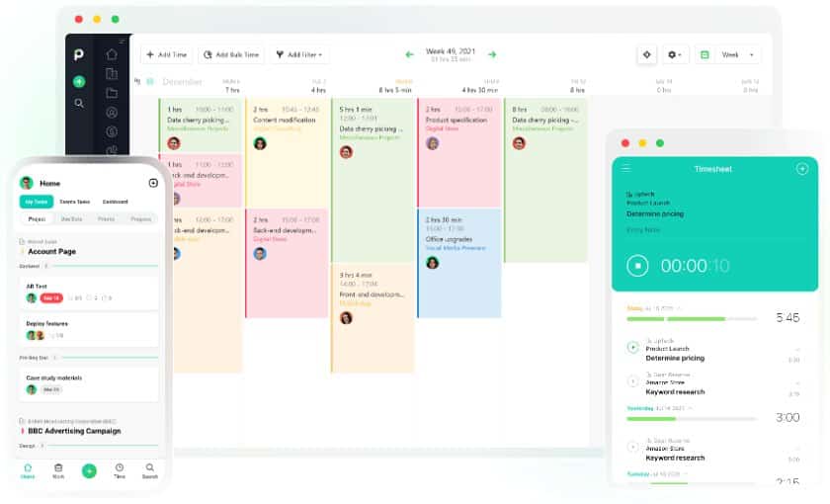Viewport: 830px width, 504px height.
Task: Open the Home icon in the dark sidebar
Action: 112,54
